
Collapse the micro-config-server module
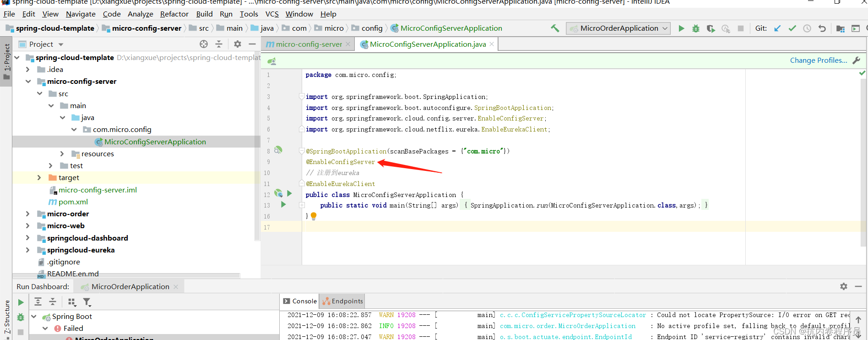pyautogui.click(x=28, y=81)
